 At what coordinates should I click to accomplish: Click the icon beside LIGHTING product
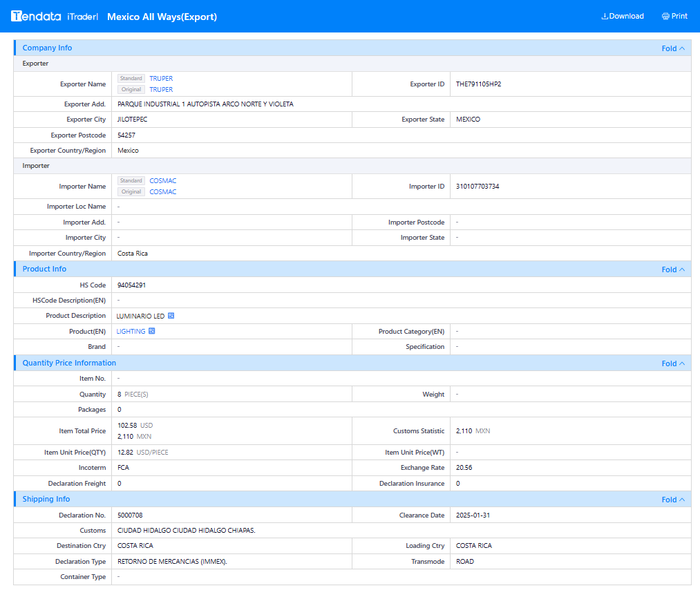[152, 331]
